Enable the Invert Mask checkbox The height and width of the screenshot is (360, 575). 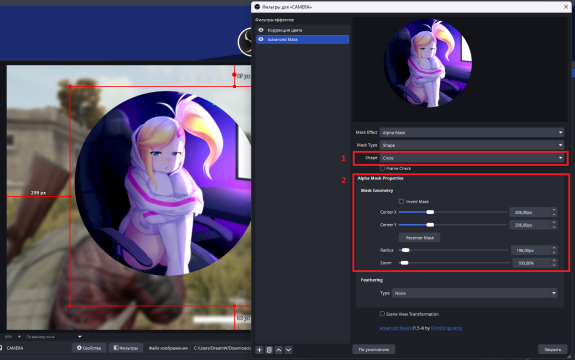(401, 201)
